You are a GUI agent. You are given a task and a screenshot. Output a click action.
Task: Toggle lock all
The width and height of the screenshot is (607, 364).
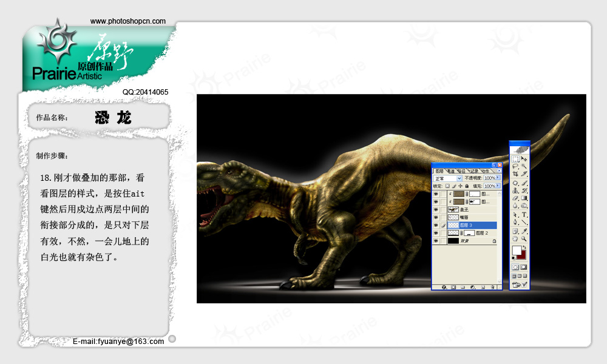click(467, 186)
